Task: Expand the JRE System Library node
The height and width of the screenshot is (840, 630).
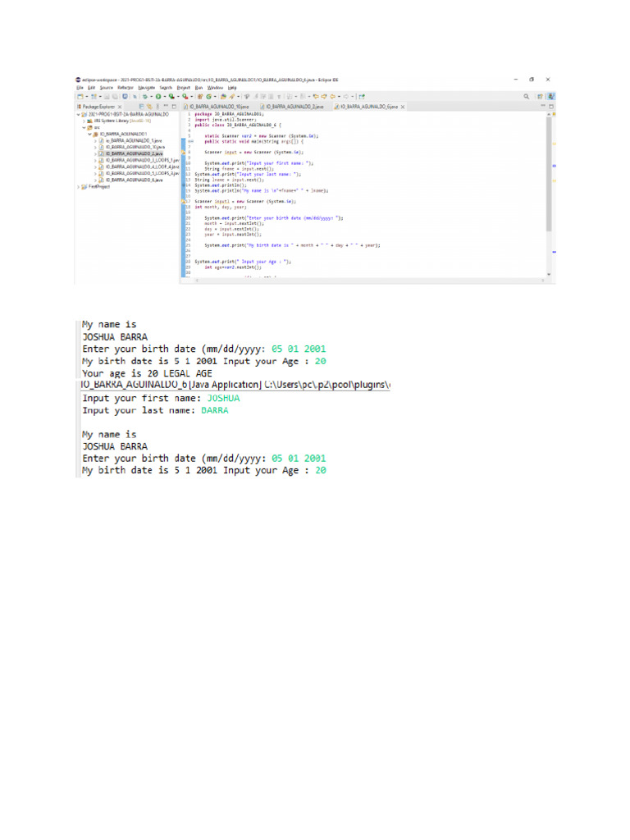Action: pos(84,121)
